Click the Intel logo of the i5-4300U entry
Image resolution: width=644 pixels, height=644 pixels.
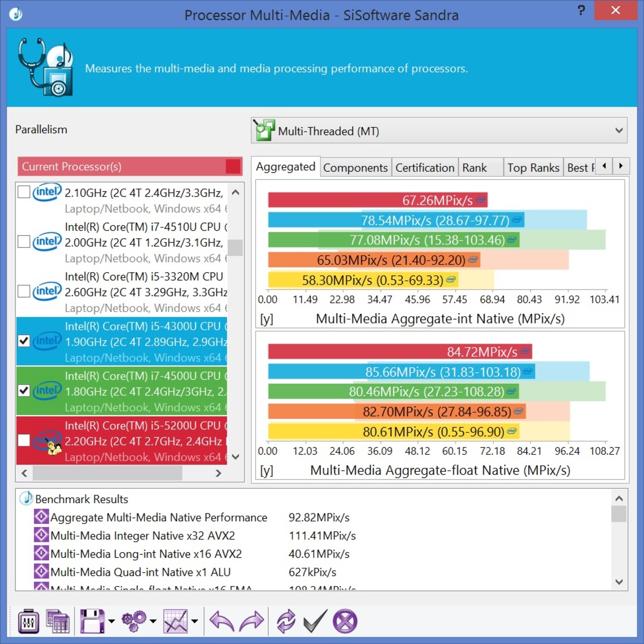pos(47,341)
